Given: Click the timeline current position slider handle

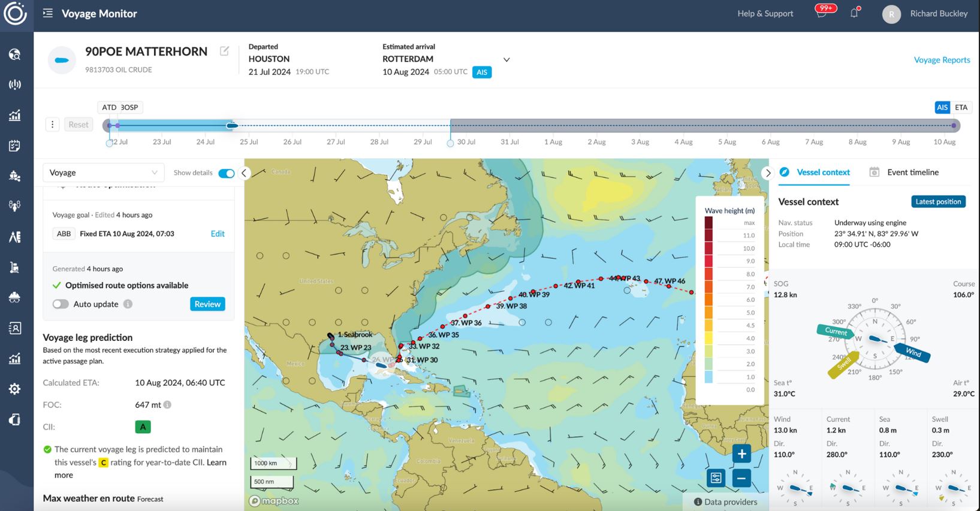Looking at the screenshot, I should coord(231,125).
